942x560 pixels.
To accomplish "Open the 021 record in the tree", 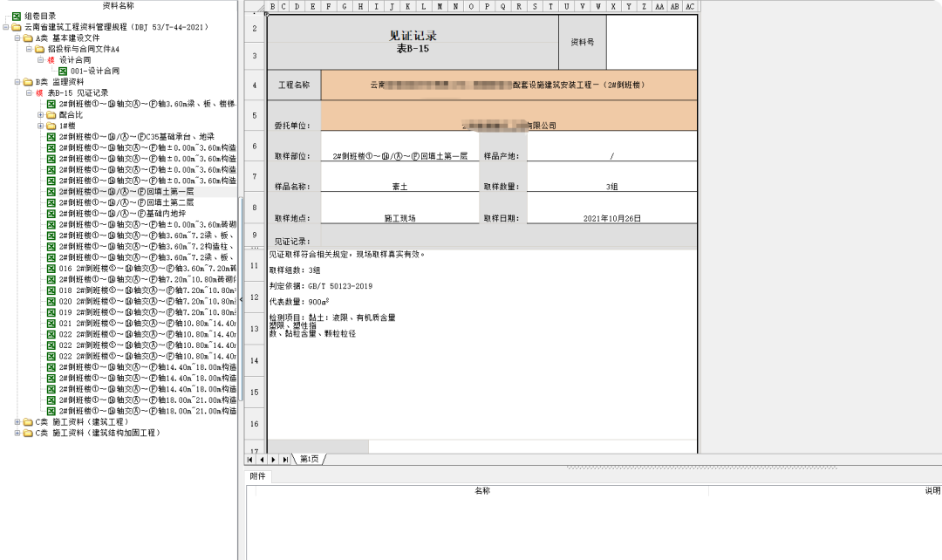I will click(x=147, y=324).
